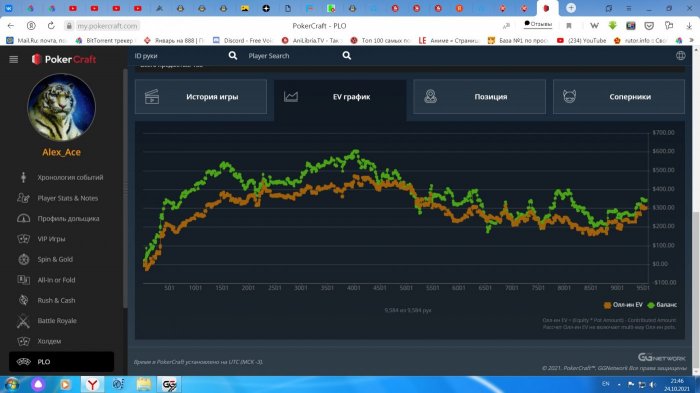
Task: Toggle Олл-ин EV legend series
Action: 623,305
